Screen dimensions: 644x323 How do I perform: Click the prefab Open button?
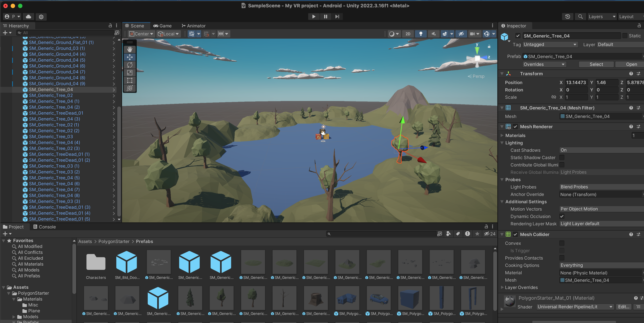tap(631, 64)
